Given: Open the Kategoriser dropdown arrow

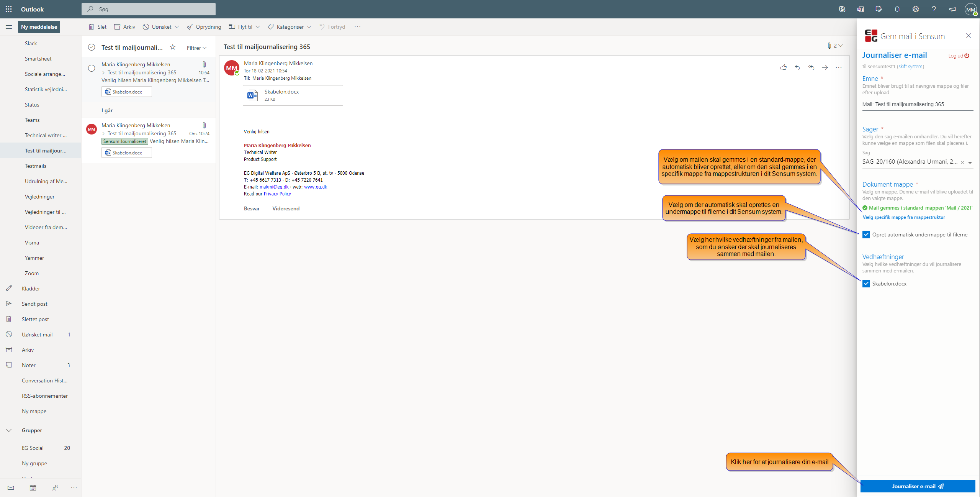Looking at the screenshot, I should pos(309,27).
